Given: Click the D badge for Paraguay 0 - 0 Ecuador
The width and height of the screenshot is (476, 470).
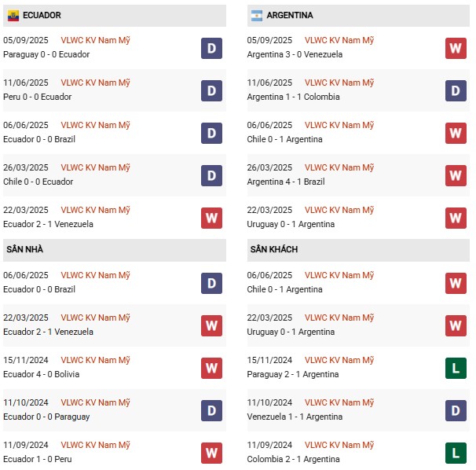Looking at the screenshot, I should tap(211, 48).
